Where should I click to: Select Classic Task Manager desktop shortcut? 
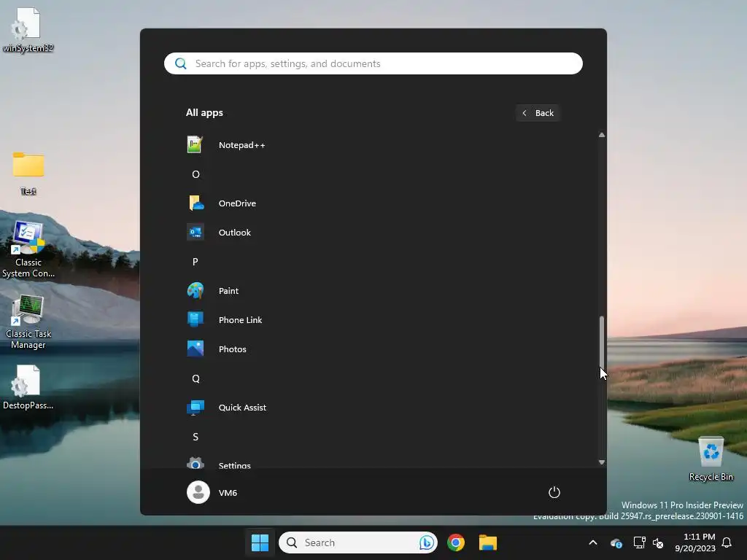pyautogui.click(x=28, y=322)
